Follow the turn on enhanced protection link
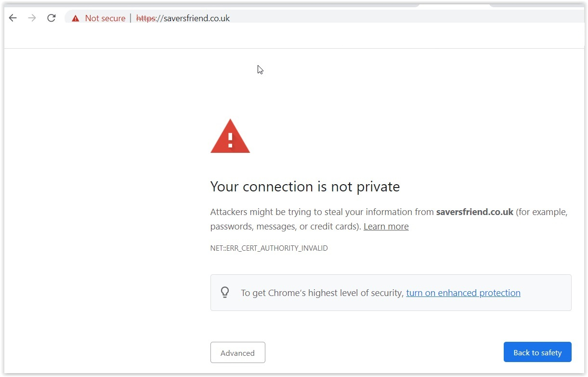 point(463,293)
